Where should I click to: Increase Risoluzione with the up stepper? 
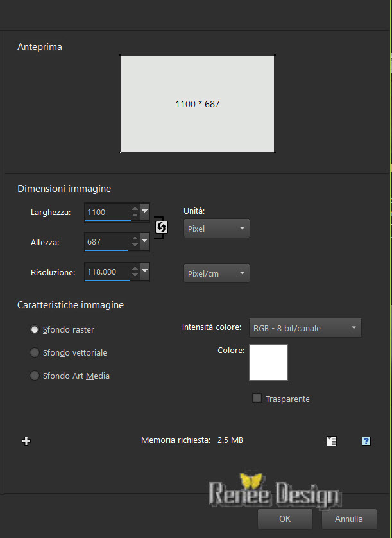click(x=135, y=268)
